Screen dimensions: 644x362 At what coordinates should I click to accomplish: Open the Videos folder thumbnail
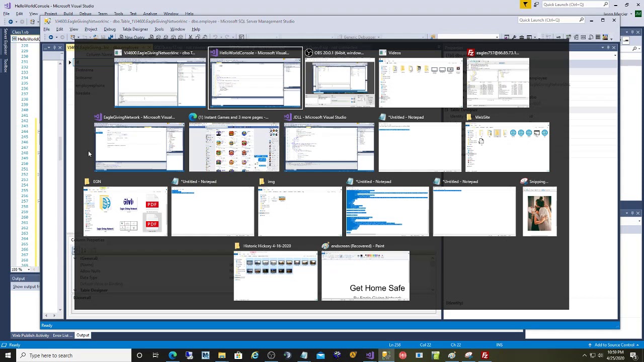420,83
